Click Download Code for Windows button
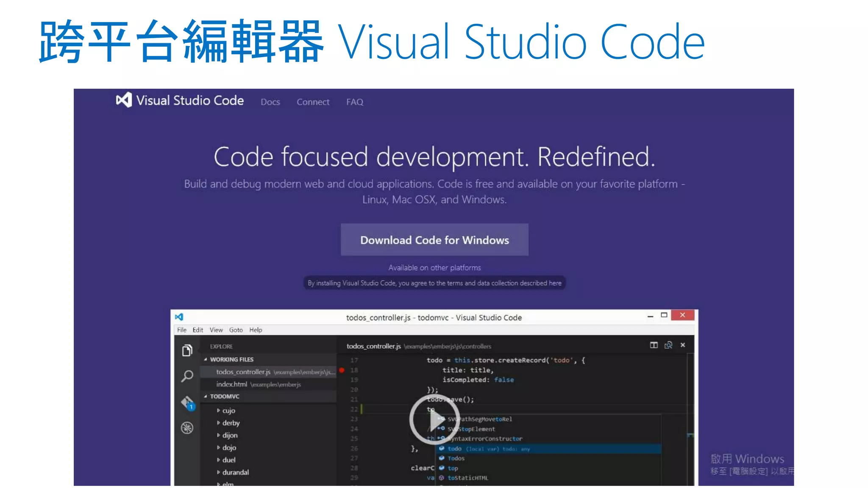Image resolution: width=868 pixels, height=488 pixels. pyautogui.click(x=434, y=240)
